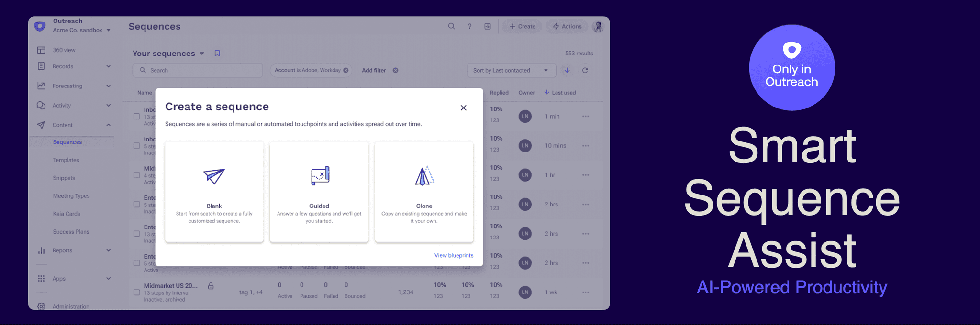Click the Create button in header
The height and width of the screenshot is (325, 980).
[522, 26]
